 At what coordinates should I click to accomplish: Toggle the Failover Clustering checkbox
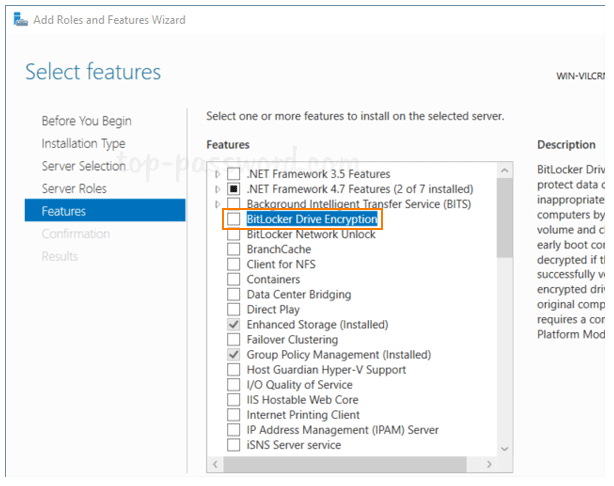tap(233, 339)
